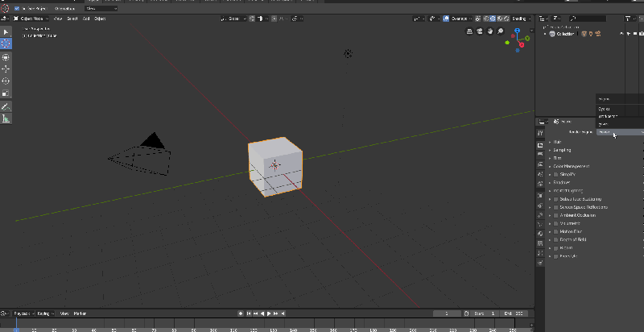The image size is (644, 332).
Task: Open the Tool properties tab
Action: [x=540, y=133]
